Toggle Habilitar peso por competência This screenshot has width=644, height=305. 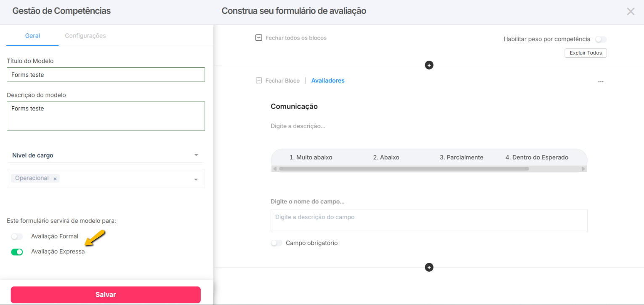(601, 40)
